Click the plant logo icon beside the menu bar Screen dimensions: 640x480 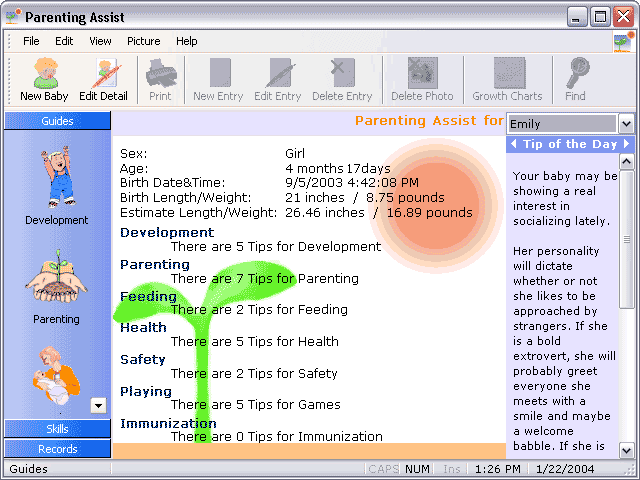tap(623, 42)
